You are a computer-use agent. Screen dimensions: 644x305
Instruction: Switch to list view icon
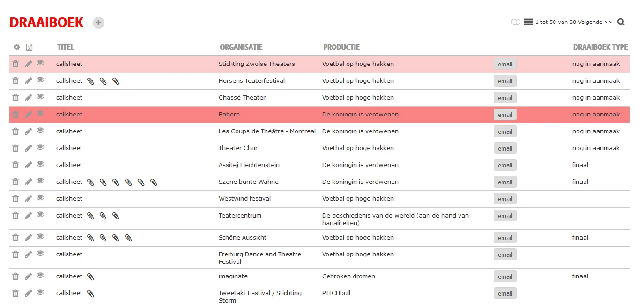(x=528, y=22)
